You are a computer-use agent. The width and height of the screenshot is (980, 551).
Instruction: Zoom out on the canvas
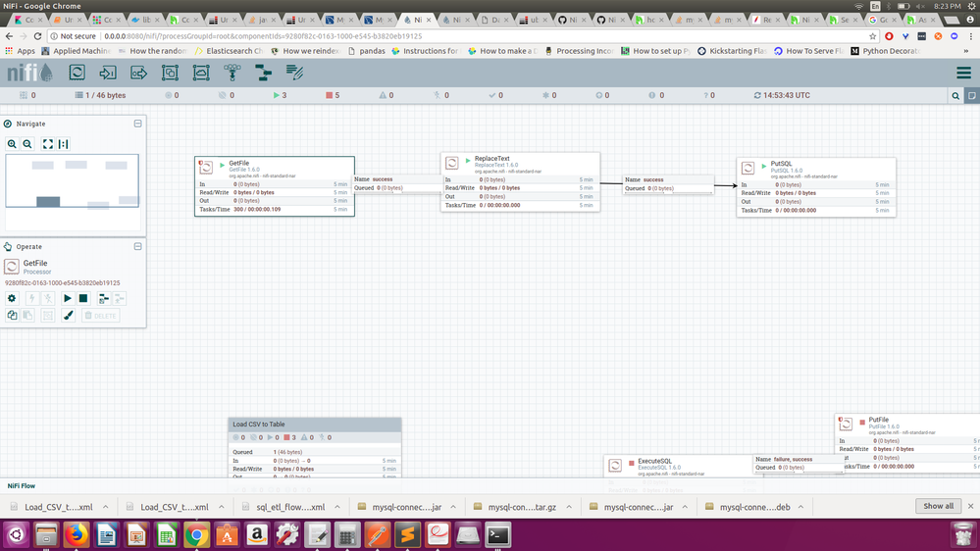(27, 144)
